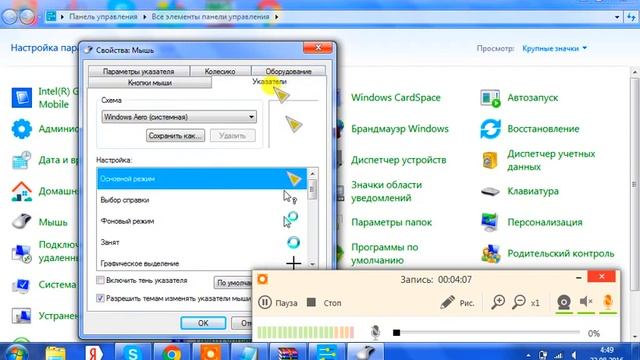The width and height of the screenshot is (640, 360).
Task: Click Панель управления in the address bar
Action: tap(103, 17)
